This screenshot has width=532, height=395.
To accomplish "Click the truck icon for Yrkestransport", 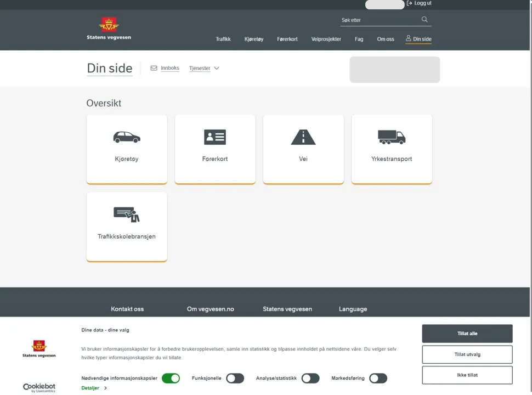I will [392, 137].
